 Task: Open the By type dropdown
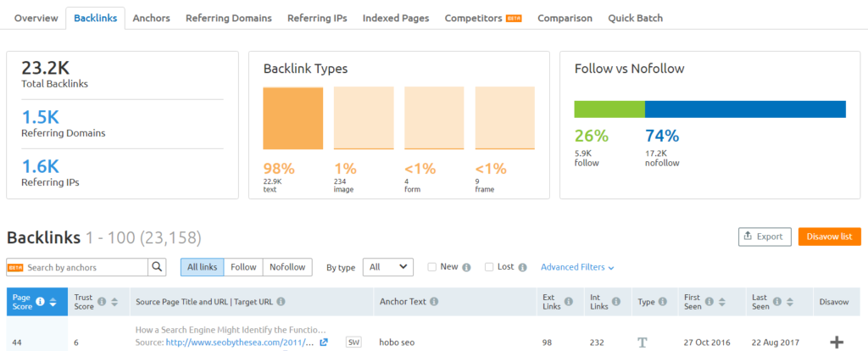pyautogui.click(x=387, y=267)
